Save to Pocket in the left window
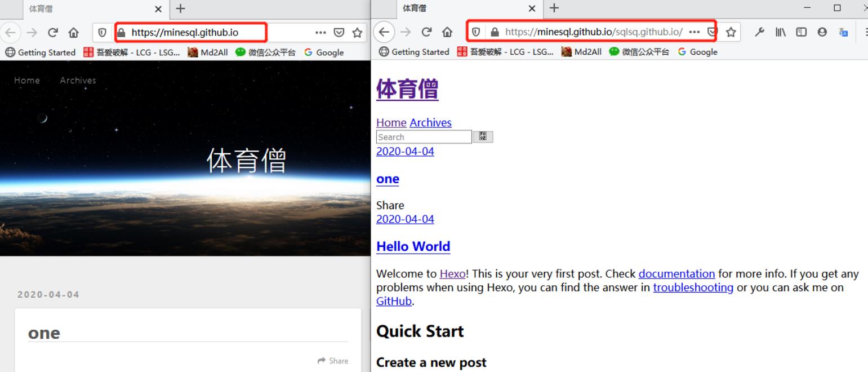Viewport: 868px width, 372px height. coord(340,33)
